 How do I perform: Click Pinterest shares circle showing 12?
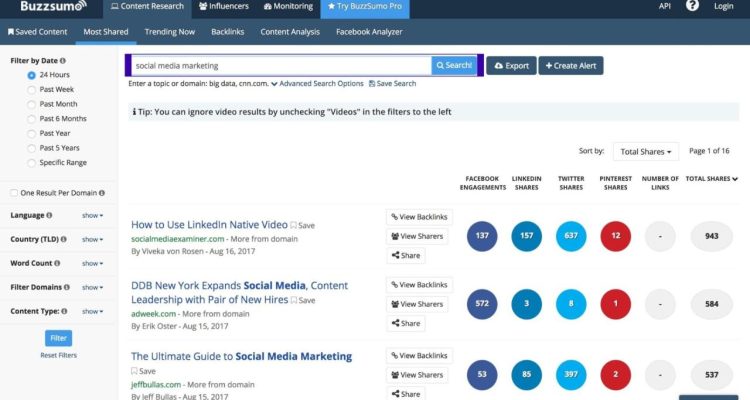click(x=616, y=236)
